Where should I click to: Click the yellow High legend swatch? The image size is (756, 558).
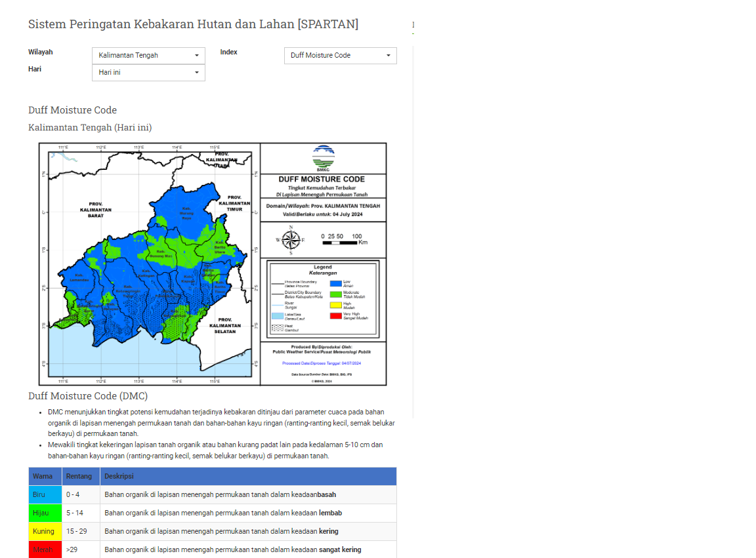pyautogui.click(x=335, y=305)
